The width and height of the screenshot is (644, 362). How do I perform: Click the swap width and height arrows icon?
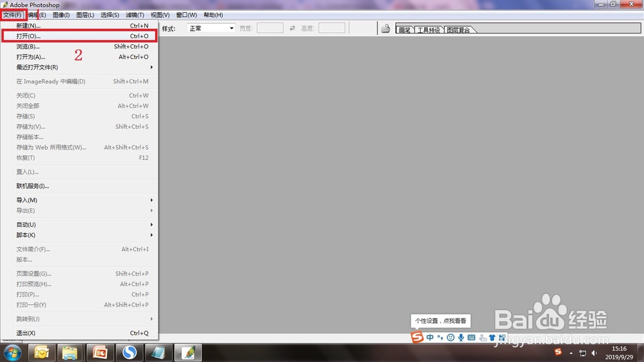(x=292, y=28)
